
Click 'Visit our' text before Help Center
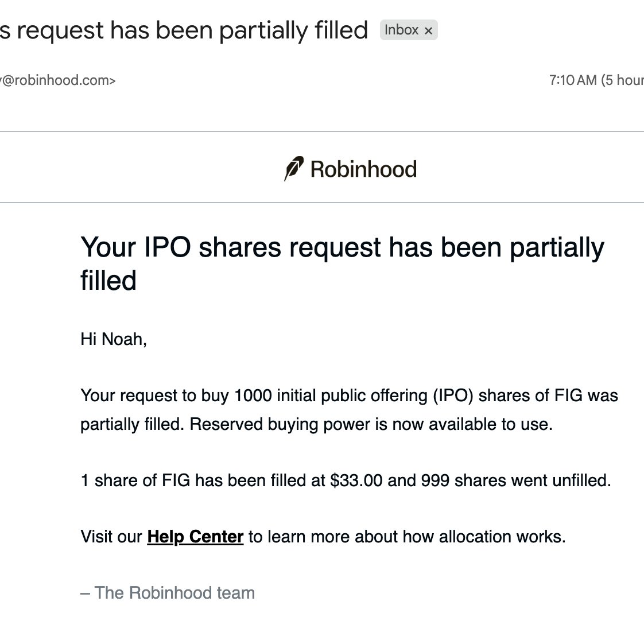(x=111, y=537)
